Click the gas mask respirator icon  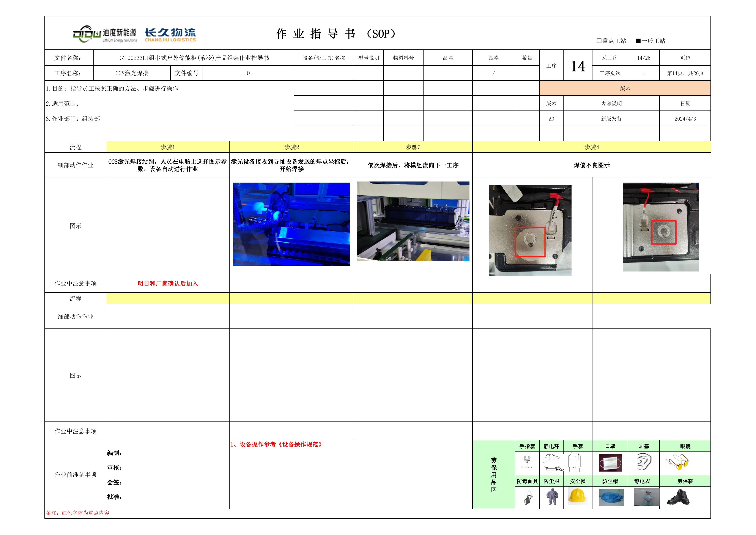tap(528, 497)
